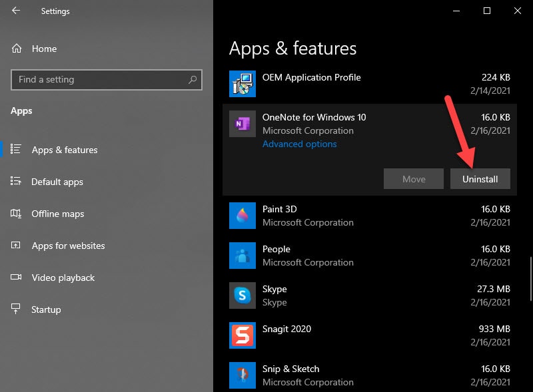
Task: Maximize the Settings window
Action: 487,11
